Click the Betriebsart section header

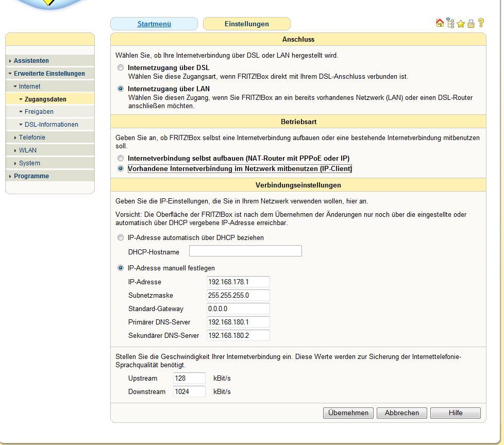coord(298,122)
